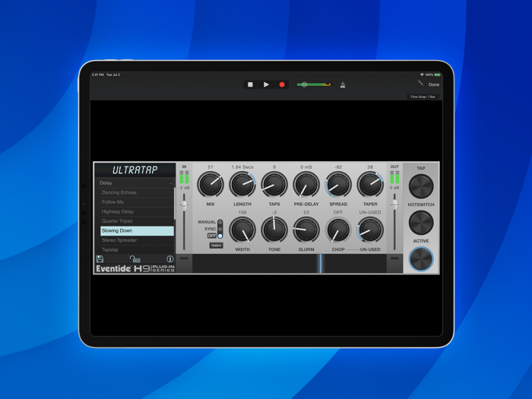Set tempo mode to OFF
Viewport: 532px width, 399px height.
tap(220, 236)
